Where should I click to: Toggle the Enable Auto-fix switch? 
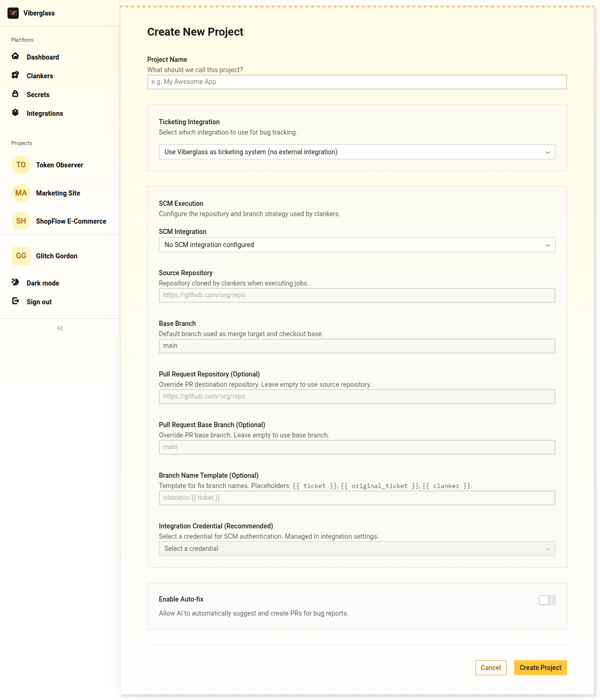(x=547, y=600)
